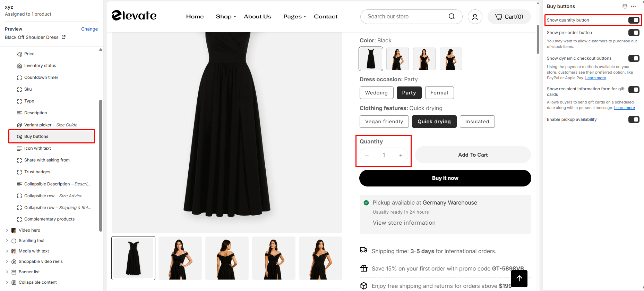The height and width of the screenshot is (291, 644).
Task: Increase quantity with plus button
Action: coord(401,155)
